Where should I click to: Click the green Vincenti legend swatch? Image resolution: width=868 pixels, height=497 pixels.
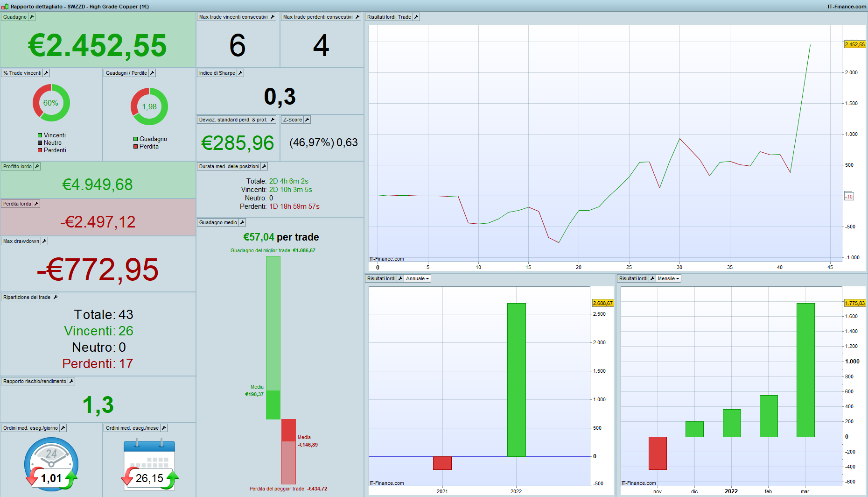coord(40,135)
